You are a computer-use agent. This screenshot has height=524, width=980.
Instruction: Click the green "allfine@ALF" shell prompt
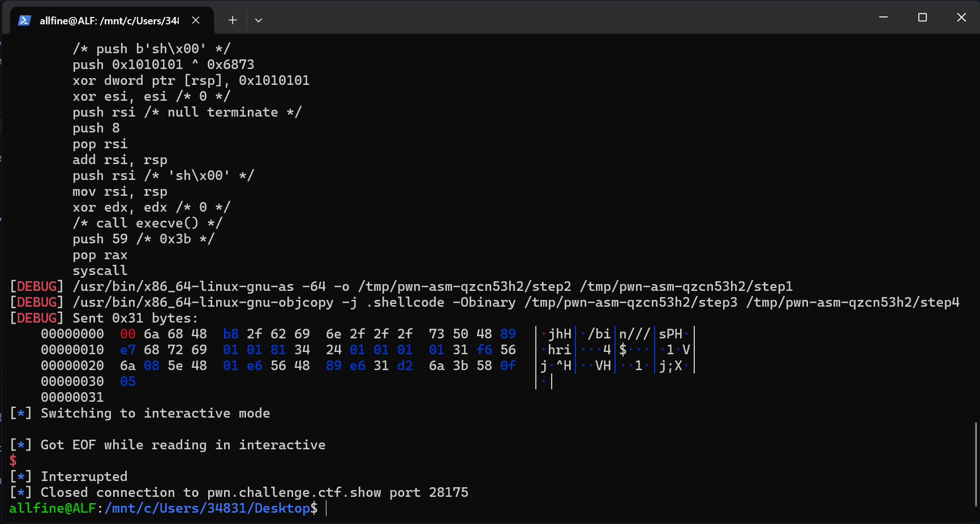(53, 508)
